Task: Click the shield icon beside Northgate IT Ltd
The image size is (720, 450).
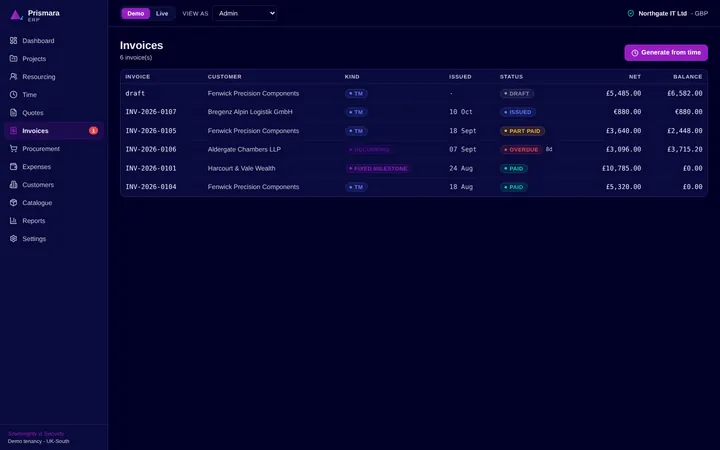Action: tap(631, 13)
